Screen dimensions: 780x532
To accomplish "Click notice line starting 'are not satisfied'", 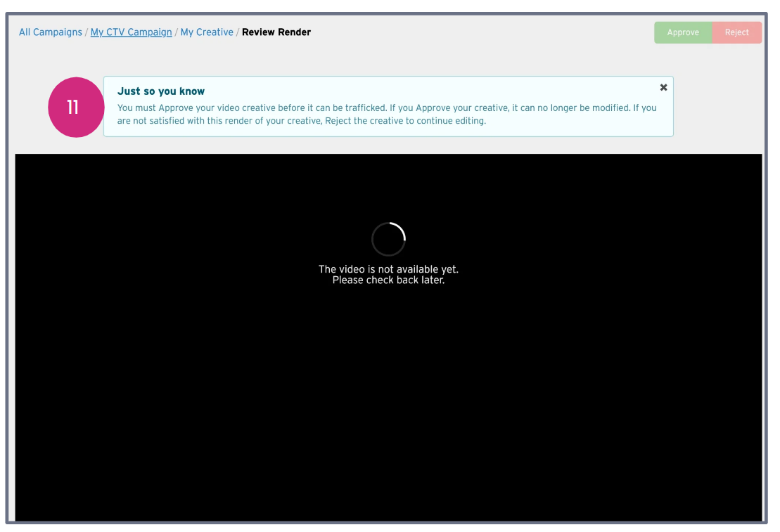I will pos(301,120).
